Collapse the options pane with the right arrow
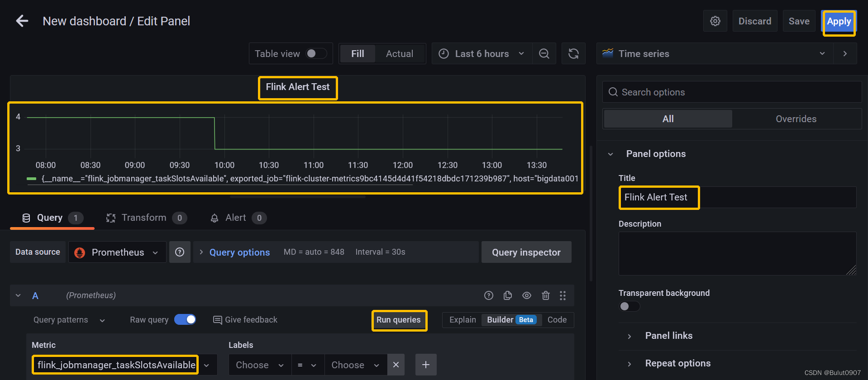Screen dimensions: 868x380 [x=845, y=53]
